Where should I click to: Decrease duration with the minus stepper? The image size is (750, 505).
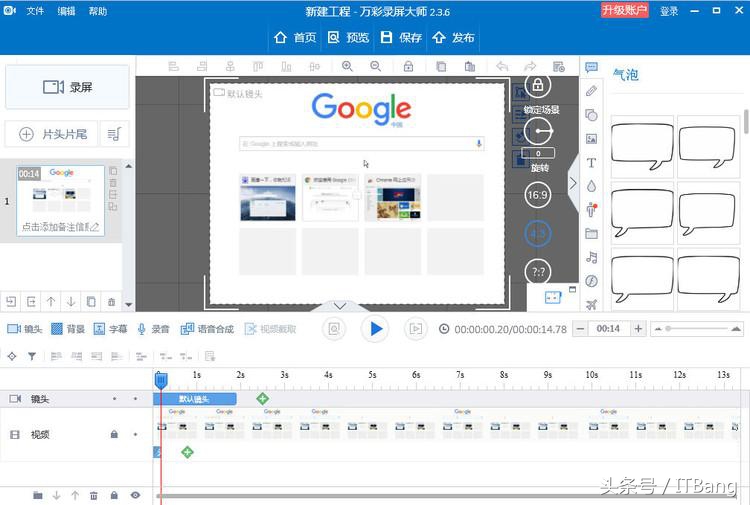tap(580, 329)
